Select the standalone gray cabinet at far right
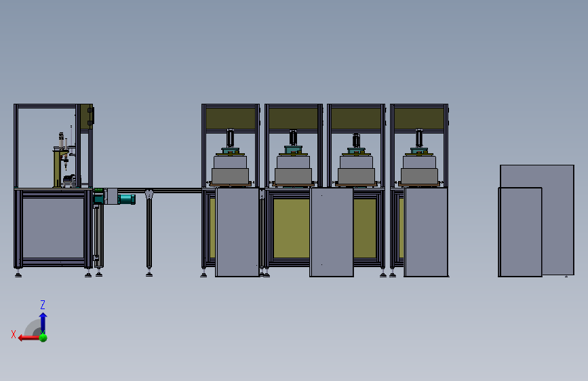588x381 pixels. pos(536,221)
